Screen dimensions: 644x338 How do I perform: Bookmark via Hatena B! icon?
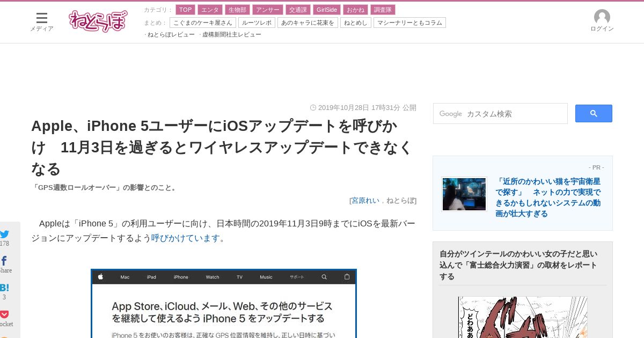point(4,288)
